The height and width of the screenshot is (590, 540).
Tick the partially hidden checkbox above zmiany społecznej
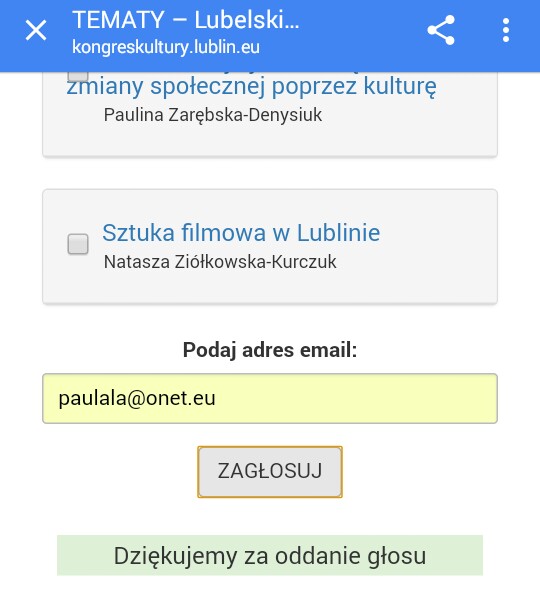78,76
